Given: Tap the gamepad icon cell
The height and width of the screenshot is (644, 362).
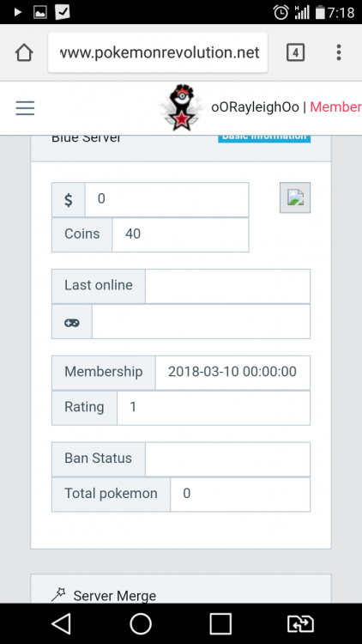Looking at the screenshot, I should point(72,322).
